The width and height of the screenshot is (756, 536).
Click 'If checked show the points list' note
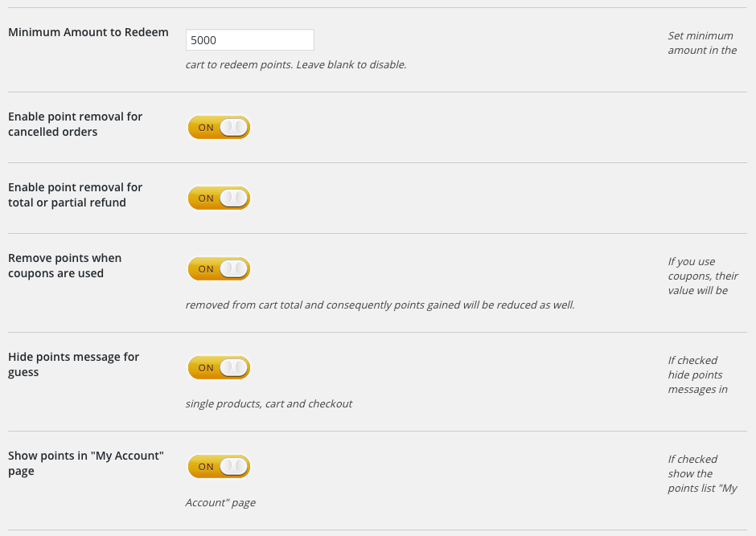701,473
